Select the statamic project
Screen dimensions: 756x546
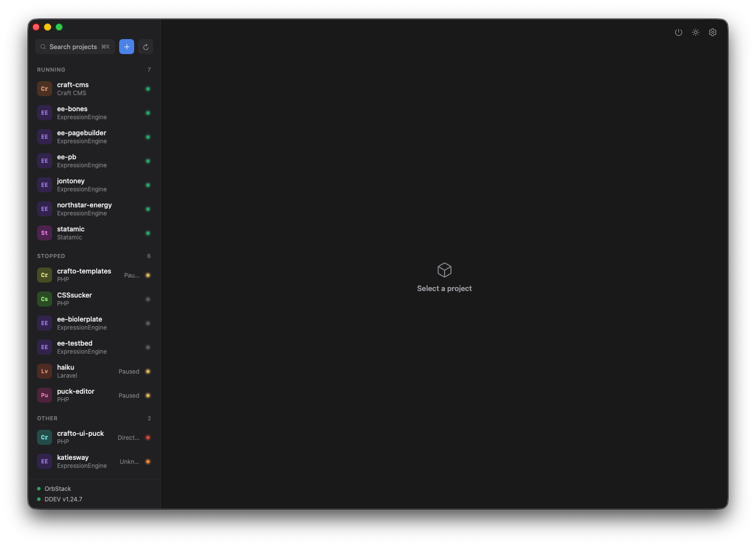coord(94,233)
